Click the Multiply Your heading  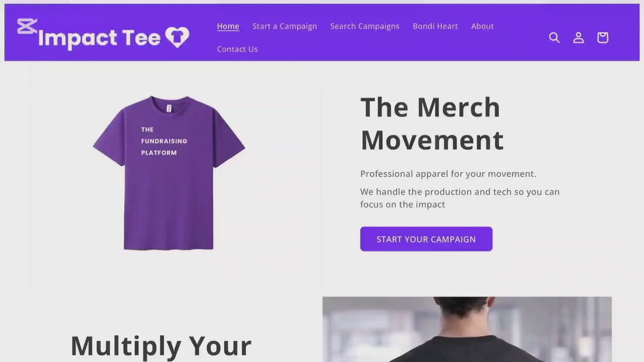[161, 346]
